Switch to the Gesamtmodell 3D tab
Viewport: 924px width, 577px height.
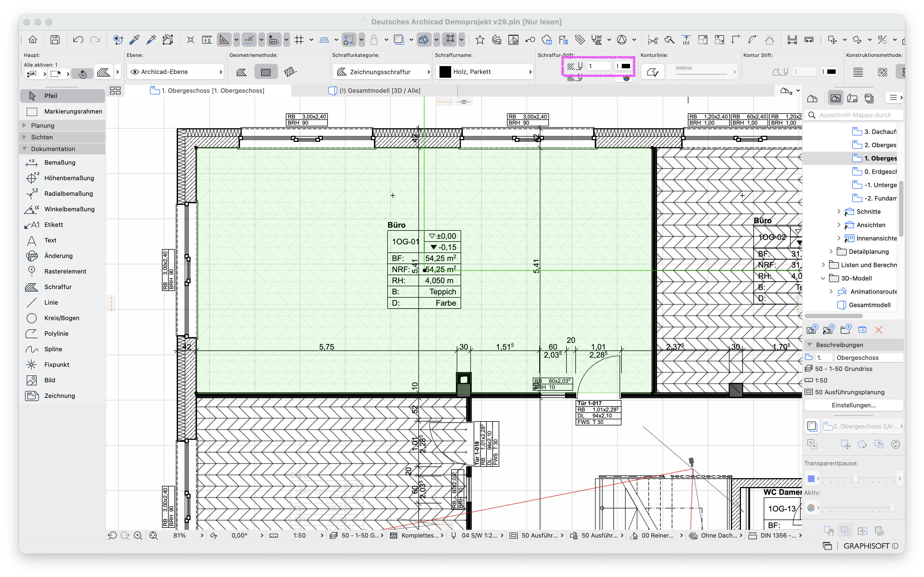tap(374, 91)
